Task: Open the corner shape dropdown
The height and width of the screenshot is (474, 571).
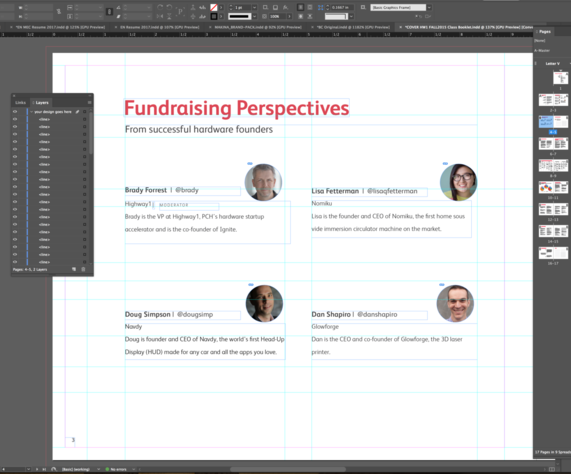Action: point(351,16)
